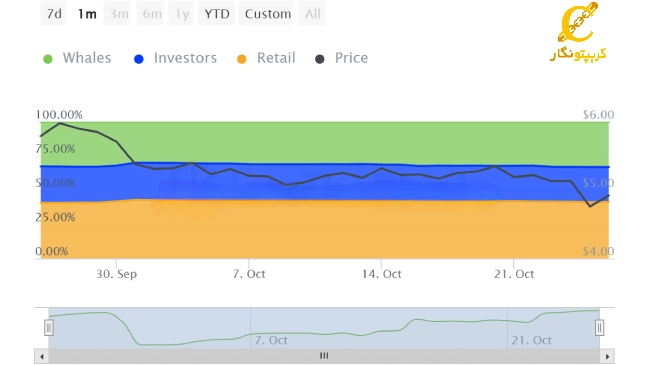Open the Custom date range option
The image size is (650, 365).
268,14
